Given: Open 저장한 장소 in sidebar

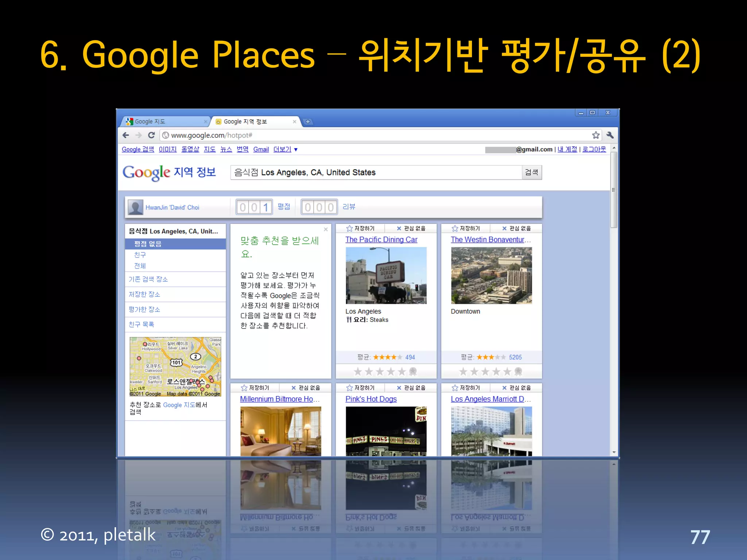Looking at the screenshot, I should point(144,294).
